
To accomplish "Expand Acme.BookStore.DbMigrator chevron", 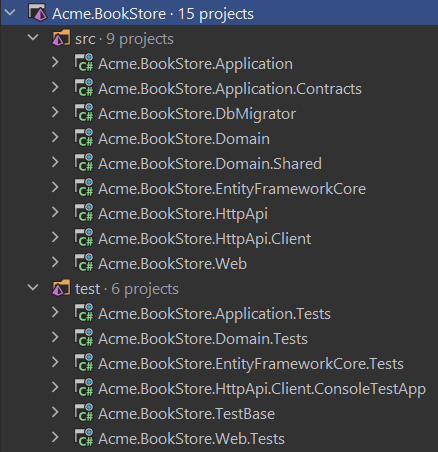I will pos(55,113).
